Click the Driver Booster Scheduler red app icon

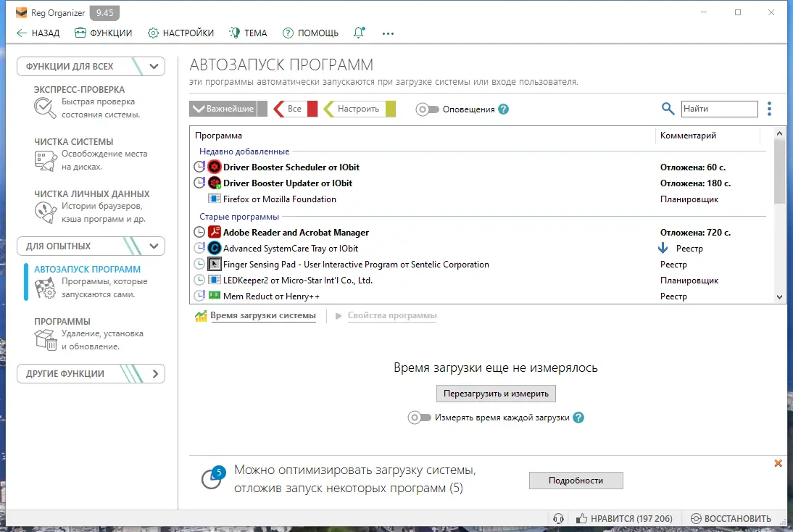[215, 167]
